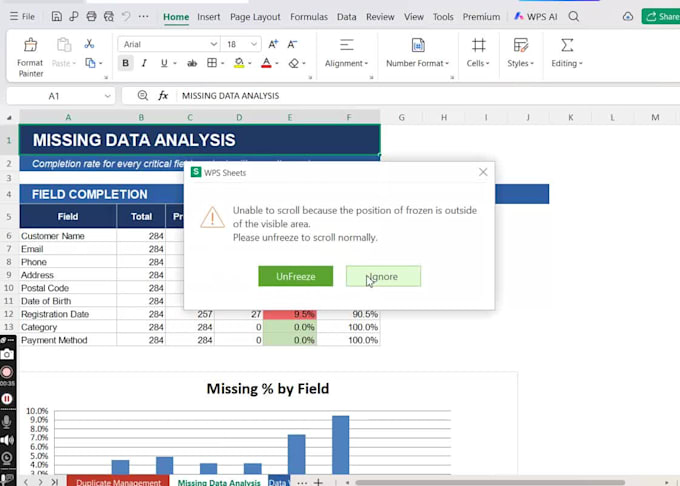Screen dimensions: 680x486
Task: Close the WPS Sheets dialog
Action: 483,172
